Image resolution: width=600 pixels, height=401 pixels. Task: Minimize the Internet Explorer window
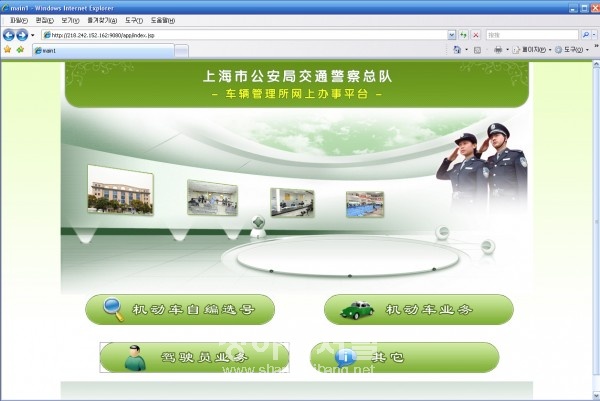573,8
